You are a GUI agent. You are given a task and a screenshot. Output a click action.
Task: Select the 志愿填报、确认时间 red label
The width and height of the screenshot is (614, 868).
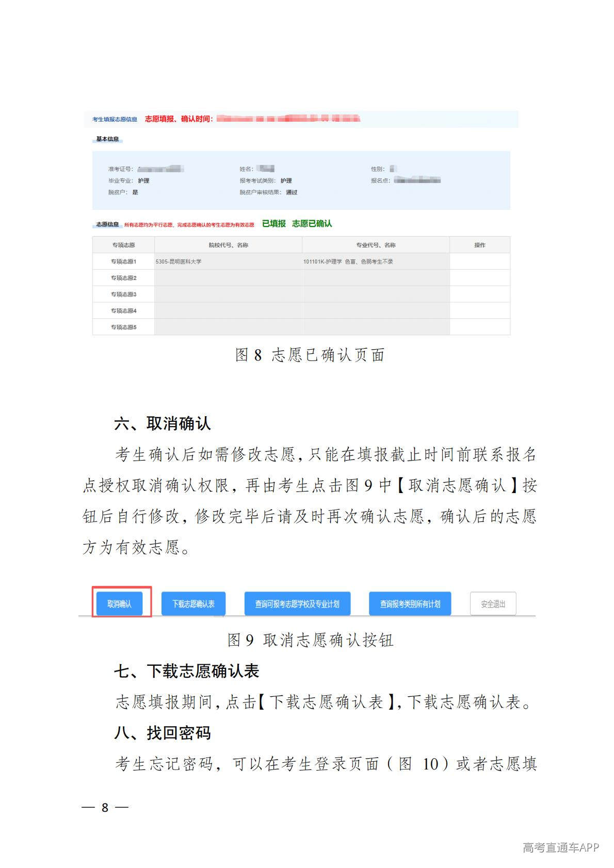pyautogui.click(x=179, y=119)
